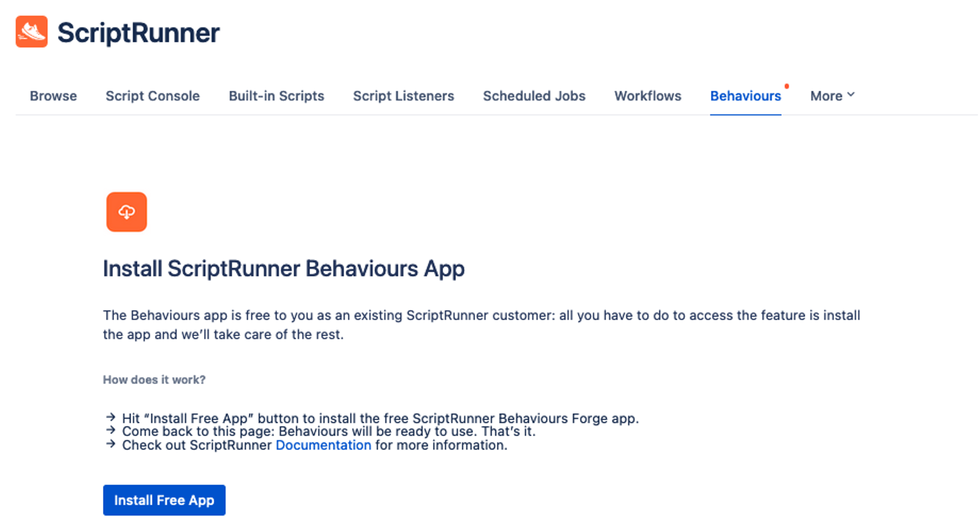The height and width of the screenshot is (531, 980).
Task: Click the 'Hit "Install Free App" button' step
Action: pyautogui.click(x=380, y=418)
